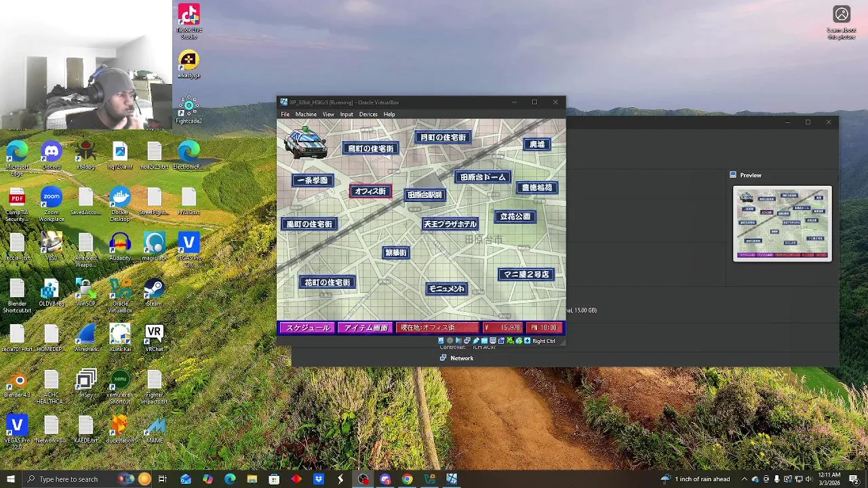Click the Preview panel header label

751,175
